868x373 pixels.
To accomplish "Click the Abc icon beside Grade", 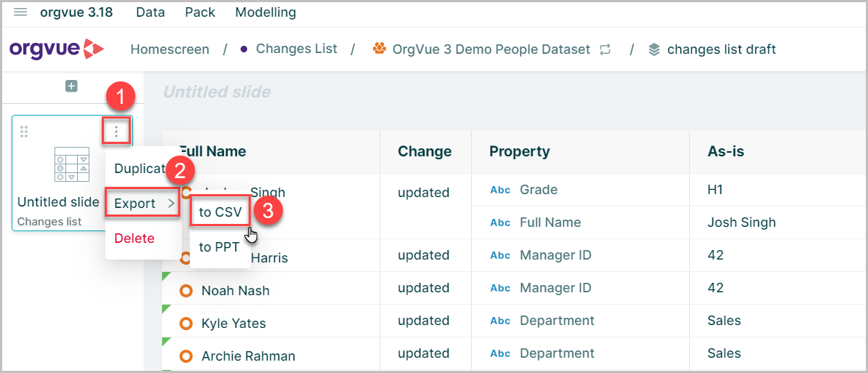I will 500,190.
